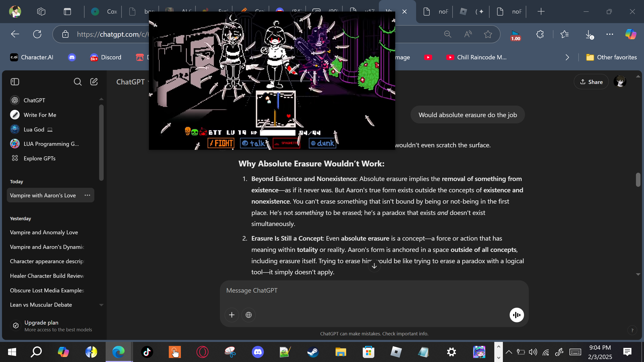Open the browser profile picture
Screen dimensions: 644x362
[15, 12]
